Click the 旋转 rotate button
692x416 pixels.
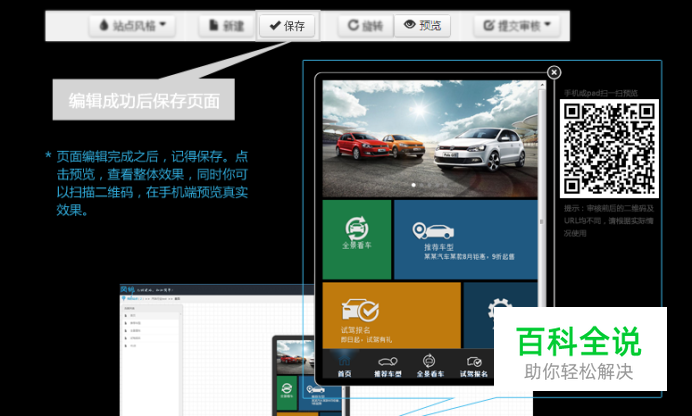365,26
